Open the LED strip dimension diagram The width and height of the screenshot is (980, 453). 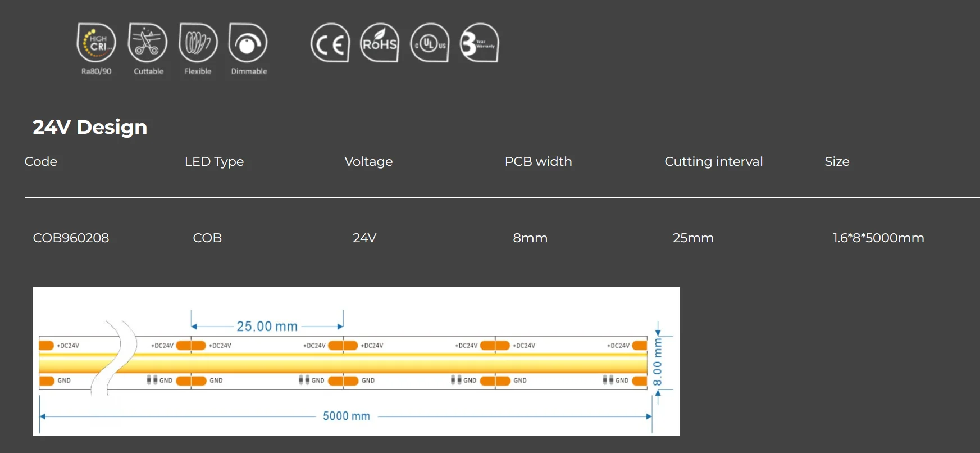[356, 362]
